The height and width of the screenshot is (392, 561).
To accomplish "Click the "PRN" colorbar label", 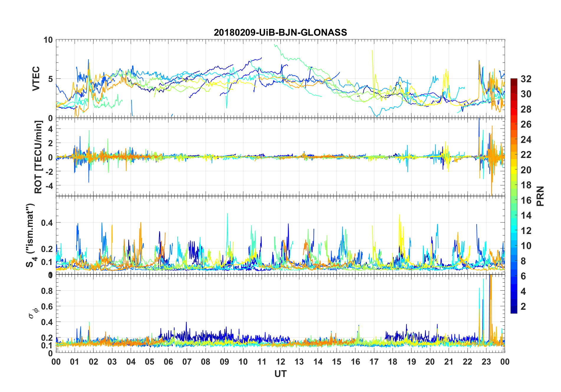I will pyautogui.click(x=540, y=196).
